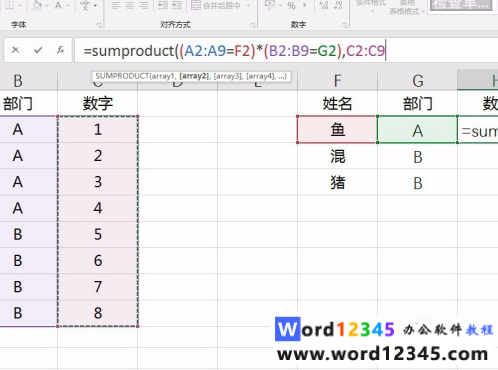Viewport: 498px width, 370px height.
Task: Select the cell with value 5
Action: tap(98, 234)
